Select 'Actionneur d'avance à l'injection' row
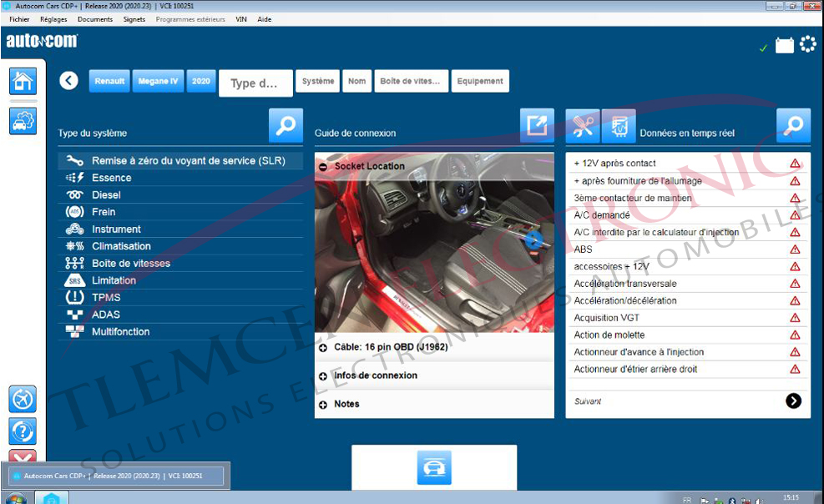Viewport: 824px width, 504px height. [687, 352]
